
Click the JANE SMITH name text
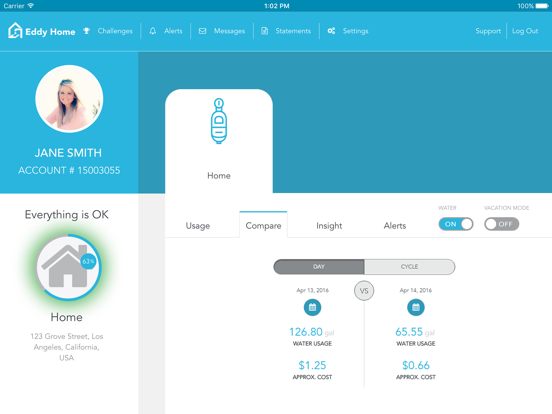click(x=68, y=153)
